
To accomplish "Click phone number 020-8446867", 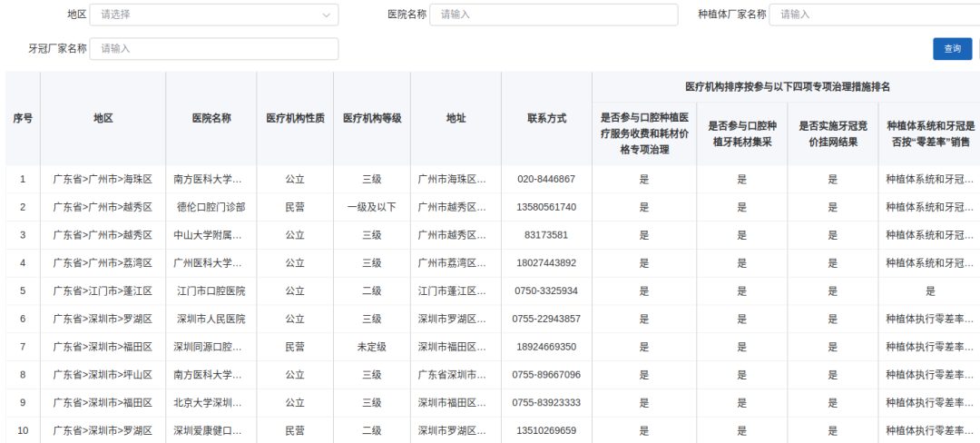I will point(546,179).
